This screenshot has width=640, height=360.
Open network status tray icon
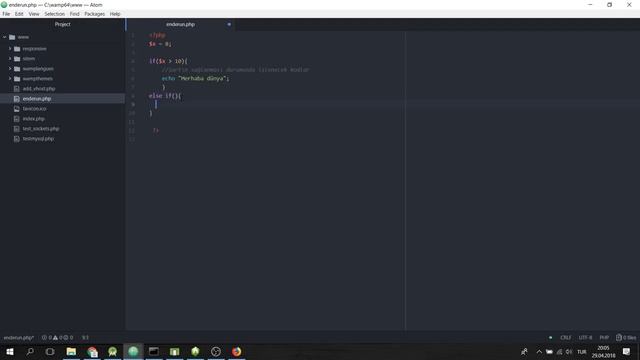click(x=559, y=351)
